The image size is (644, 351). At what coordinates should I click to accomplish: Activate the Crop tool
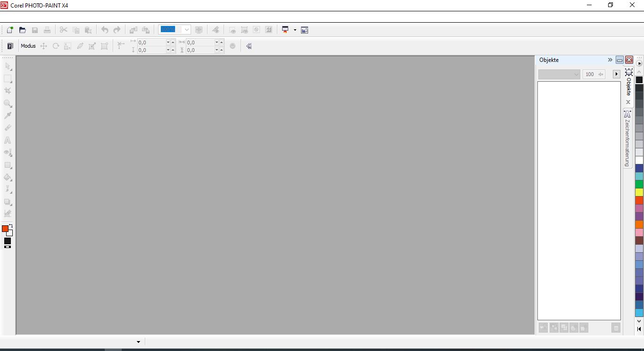pos(8,91)
